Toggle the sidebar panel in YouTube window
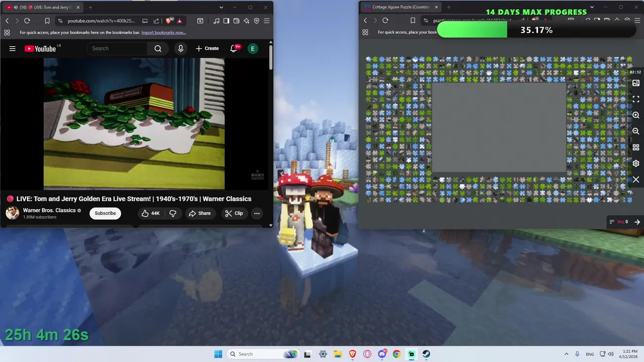Screen dimensions: 644x362 (x=226, y=21)
